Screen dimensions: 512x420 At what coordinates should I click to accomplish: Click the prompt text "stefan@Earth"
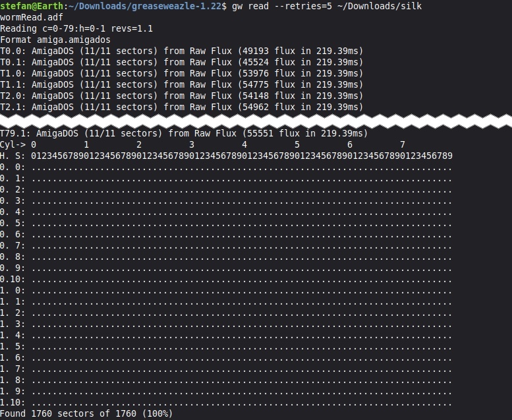click(x=32, y=6)
